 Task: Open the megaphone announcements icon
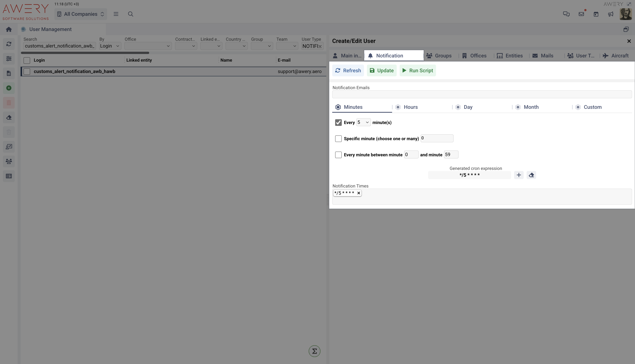point(611,14)
